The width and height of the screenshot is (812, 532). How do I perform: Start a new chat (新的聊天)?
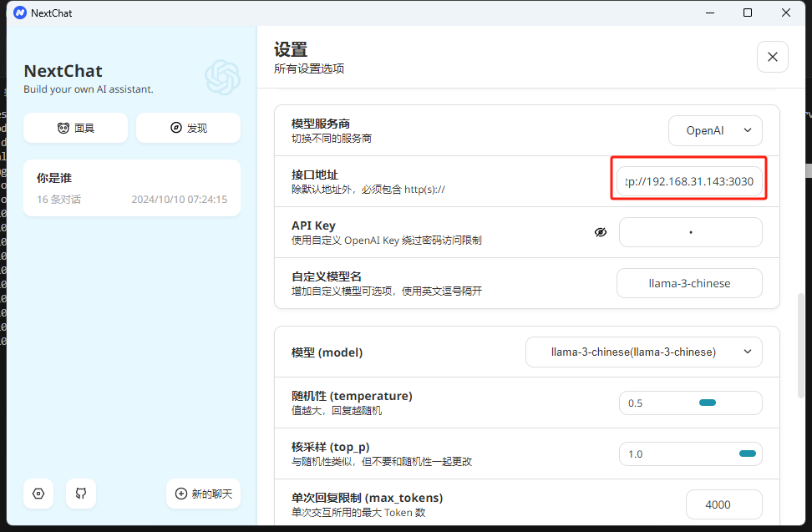pos(204,494)
